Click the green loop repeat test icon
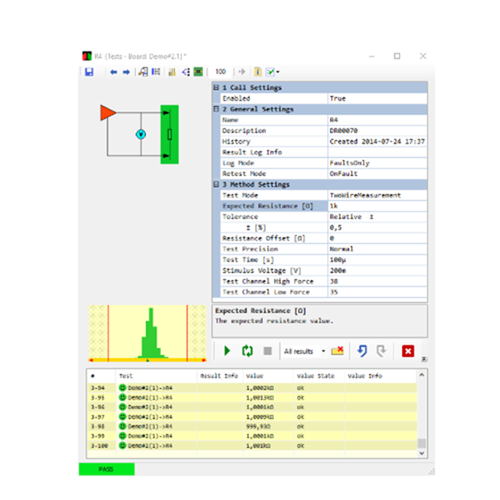This screenshot has height=500, width=500. 247,351
